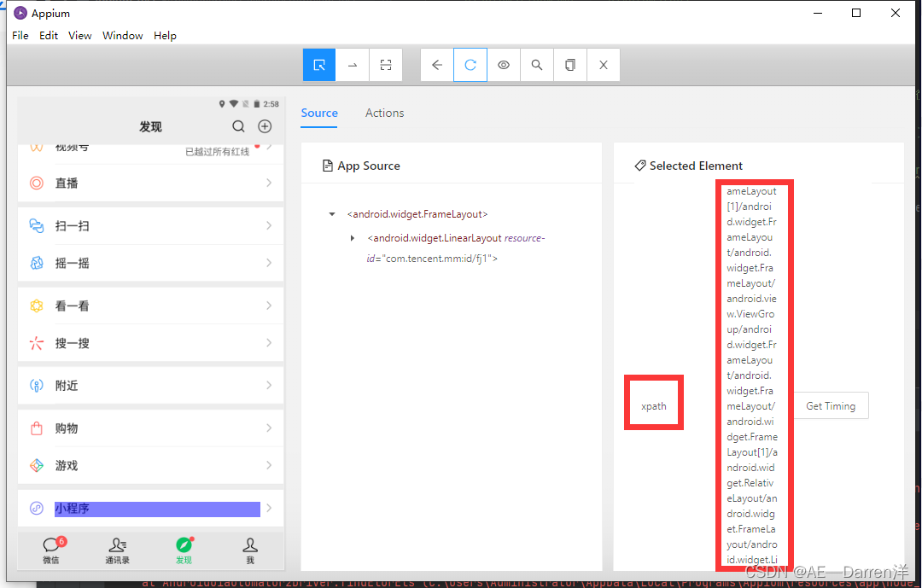Expand the LinearLayout source node
The height and width of the screenshot is (588, 922).
[x=353, y=238]
